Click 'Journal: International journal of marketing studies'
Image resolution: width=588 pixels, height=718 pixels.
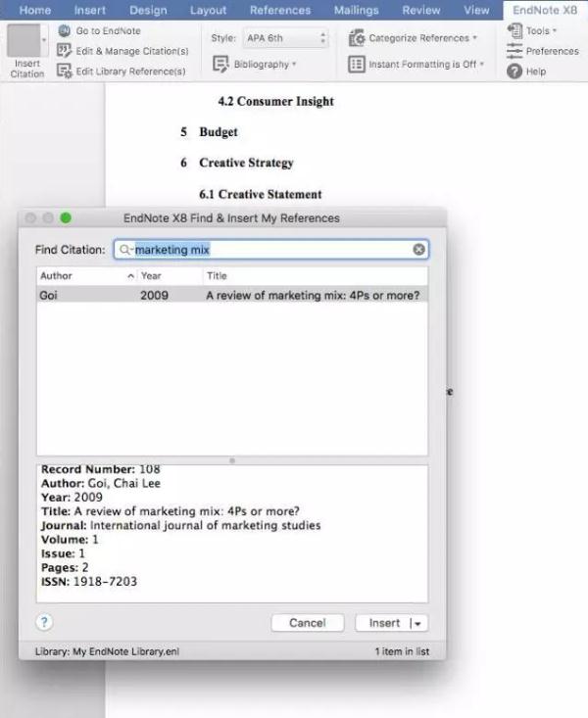pyautogui.click(x=181, y=525)
